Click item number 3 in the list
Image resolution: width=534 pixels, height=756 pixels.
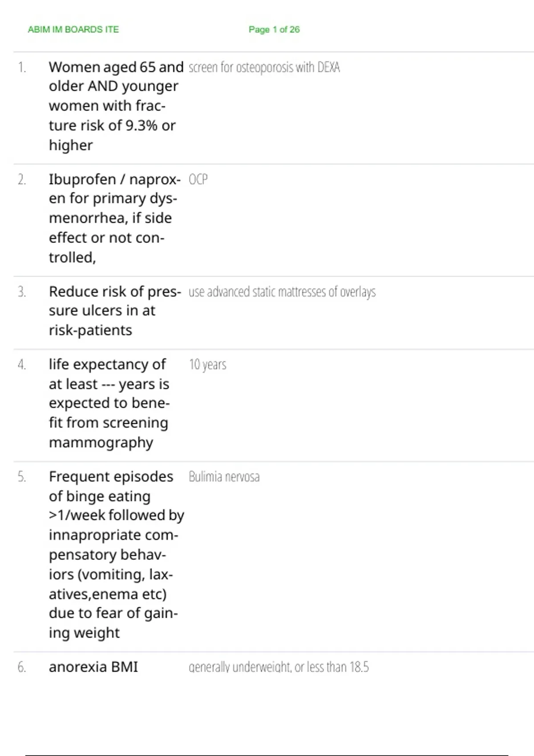tap(22, 292)
